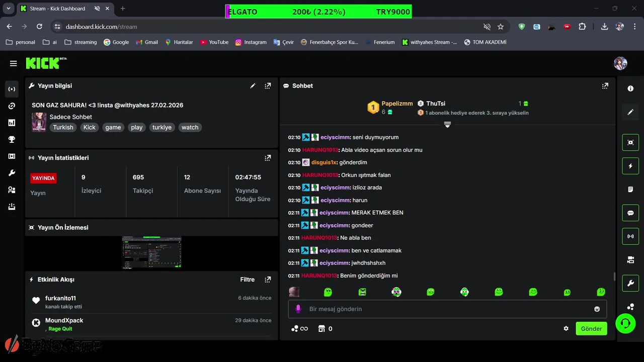The width and height of the screenshot is (644, 362).
Task: Toggle the chat widget in the right sidebar
Action: pyautogui.click(x=630, y=213)
